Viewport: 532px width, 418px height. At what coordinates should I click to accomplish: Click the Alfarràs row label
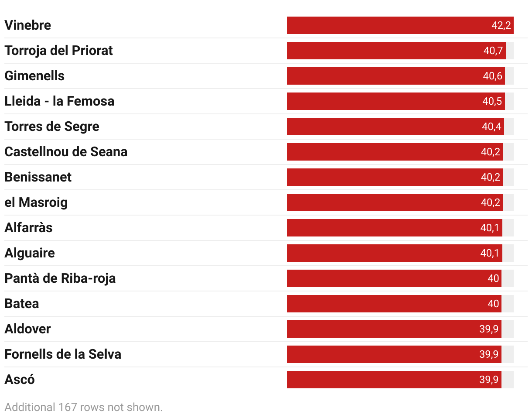tap(28, 228)
